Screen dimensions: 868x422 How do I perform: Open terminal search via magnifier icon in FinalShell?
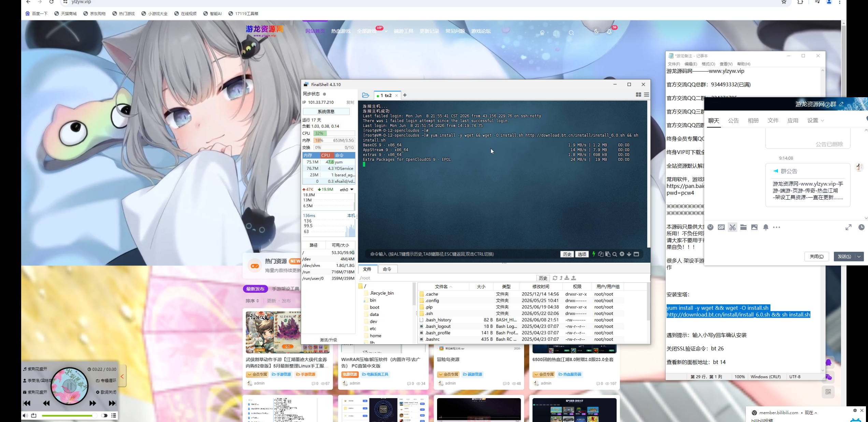click(614, 254)
